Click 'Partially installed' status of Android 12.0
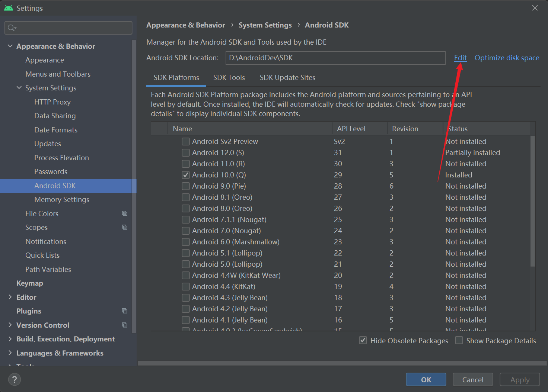This screenshot has width=548, height=392. click(473, 152)
